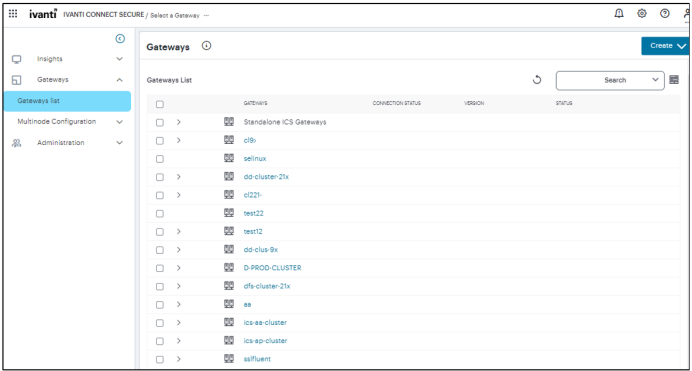The image size is (692, 371).
Task: Expand the Insights menu chevron
Action: pos(120,59)
